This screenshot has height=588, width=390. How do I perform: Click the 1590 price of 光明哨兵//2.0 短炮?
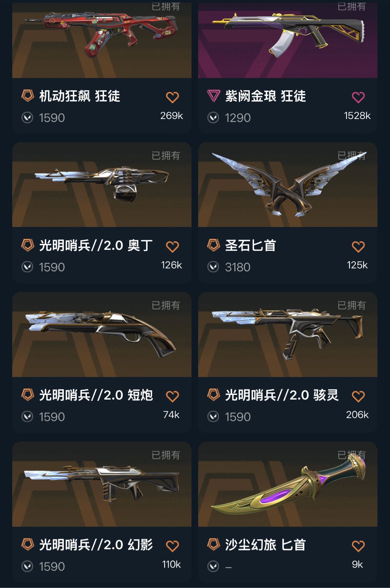click(x=52, y=417)
